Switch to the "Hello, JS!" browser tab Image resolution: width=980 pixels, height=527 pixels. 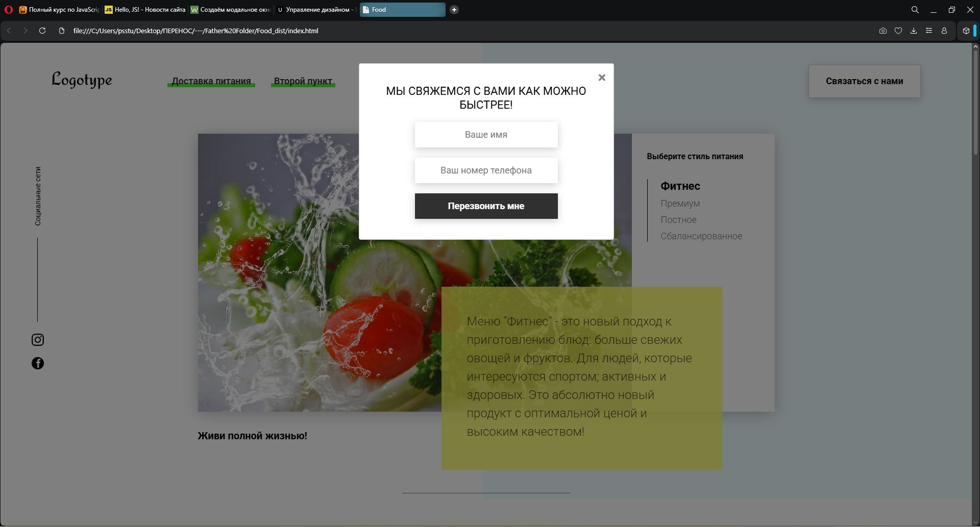(145, 10)
